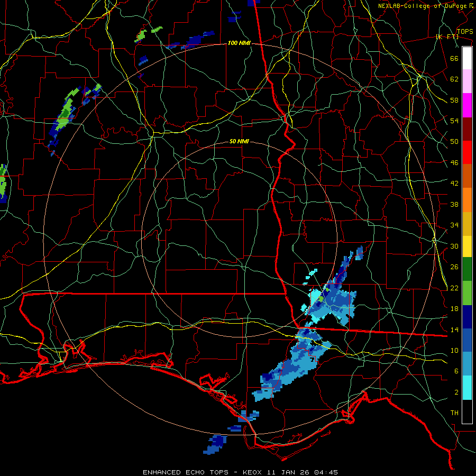Screen dimensions: 476x476
Task: Click the 'ENHANCED ECHO TOPS' caption text
Action: pyautogui.click(x=186, y=472)
